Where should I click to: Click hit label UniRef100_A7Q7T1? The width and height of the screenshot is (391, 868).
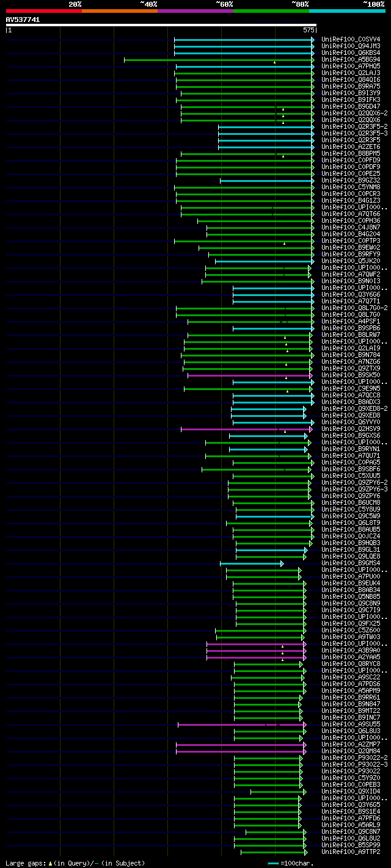[352, 301]
